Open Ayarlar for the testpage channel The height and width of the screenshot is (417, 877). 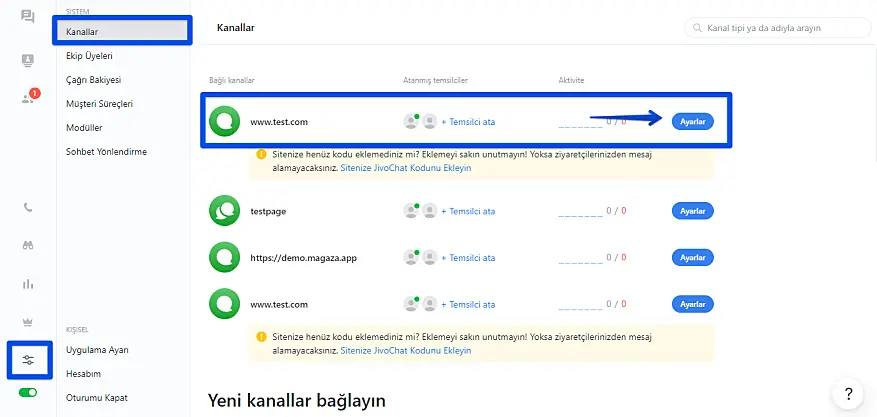coord(692,211)
